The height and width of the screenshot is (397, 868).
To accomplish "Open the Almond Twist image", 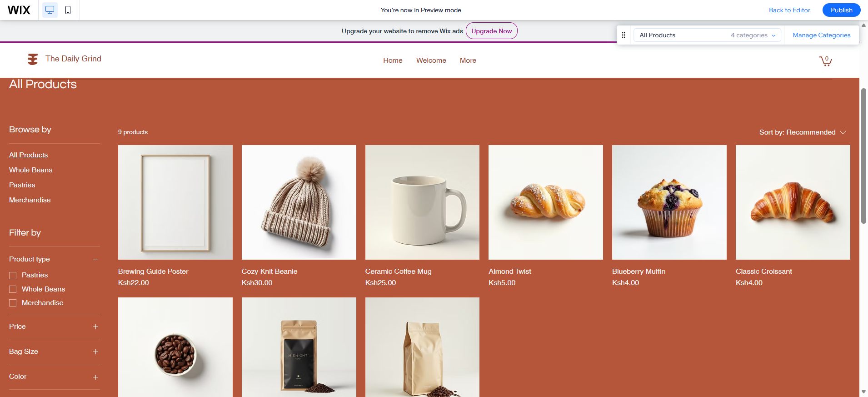I will [546, 202].
